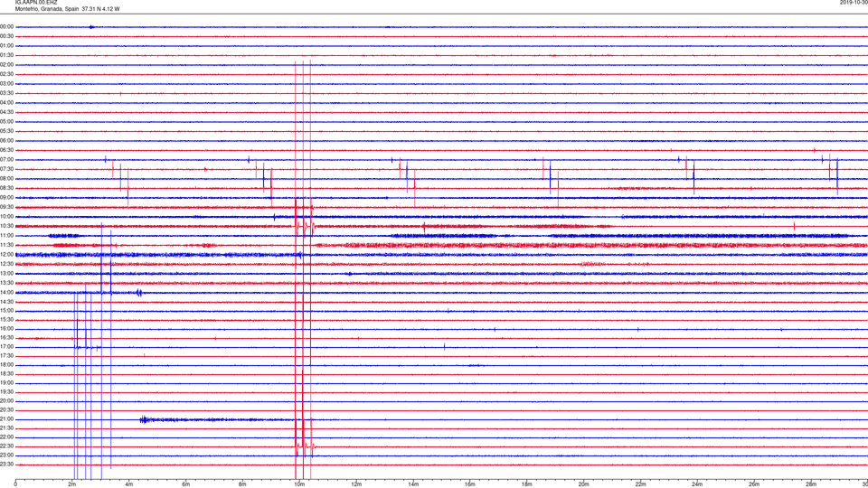This screenshot has height=488, width=868.
Task: Select the 8m minute axis label
Action: [x=242, y=484]
